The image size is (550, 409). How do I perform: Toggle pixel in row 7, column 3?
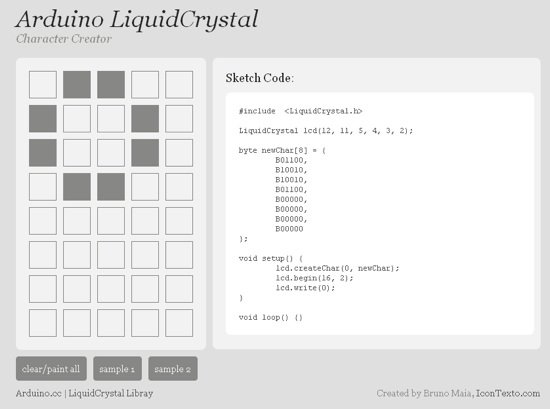pos(111,289)
